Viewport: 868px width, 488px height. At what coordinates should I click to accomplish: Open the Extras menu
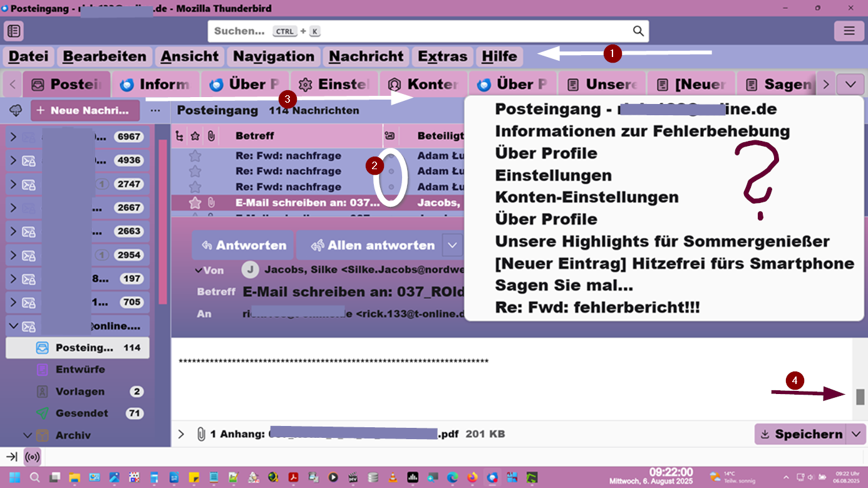pos(443,56)
